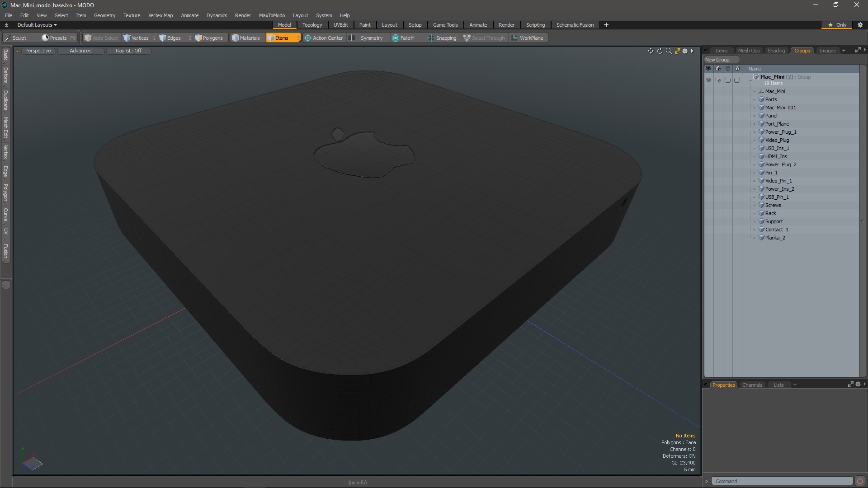Open the Action Center options
Viewport: 868px width, 488px height.
[x=324, y=38]
